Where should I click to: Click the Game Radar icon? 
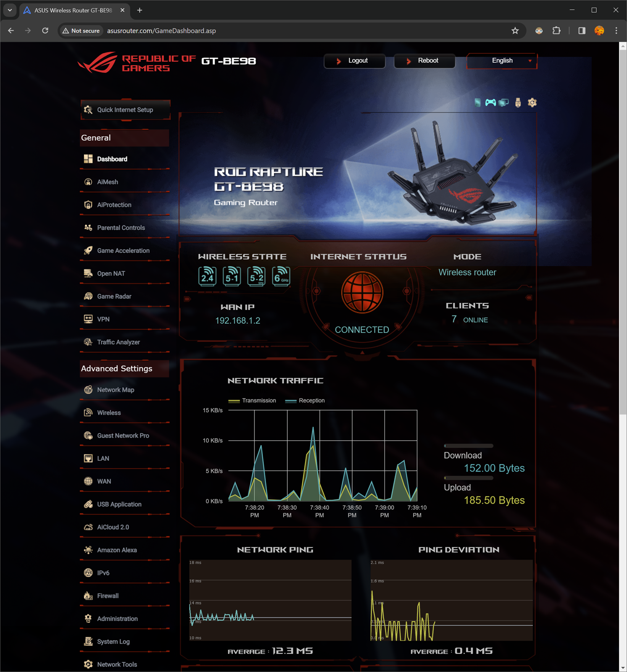click(88, 296)
